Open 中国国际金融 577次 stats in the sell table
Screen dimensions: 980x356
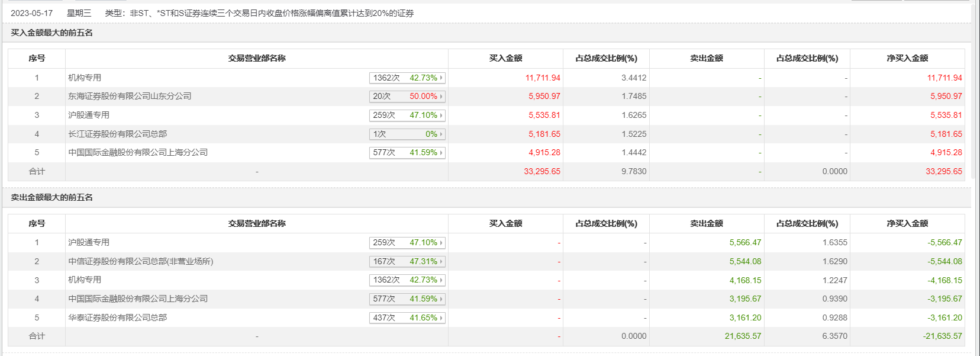coord(407,299)
